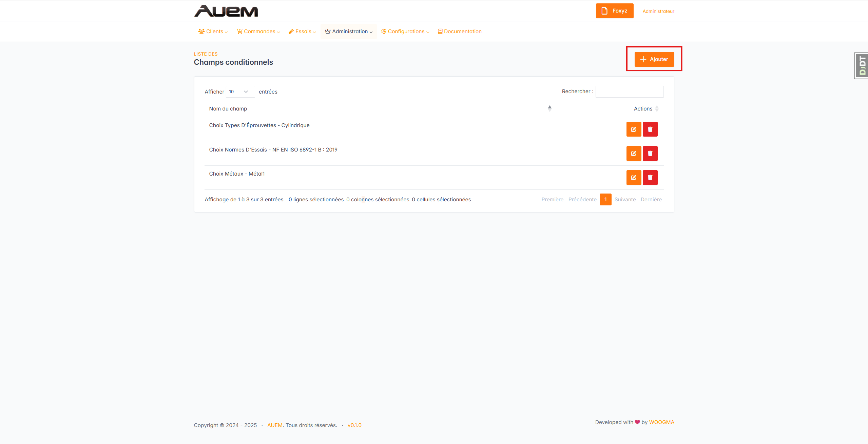
Task: Delete the Choix Types D'Éprouvettes Cylindrique row
Action: pyautogui.click(x=650, y=129)
